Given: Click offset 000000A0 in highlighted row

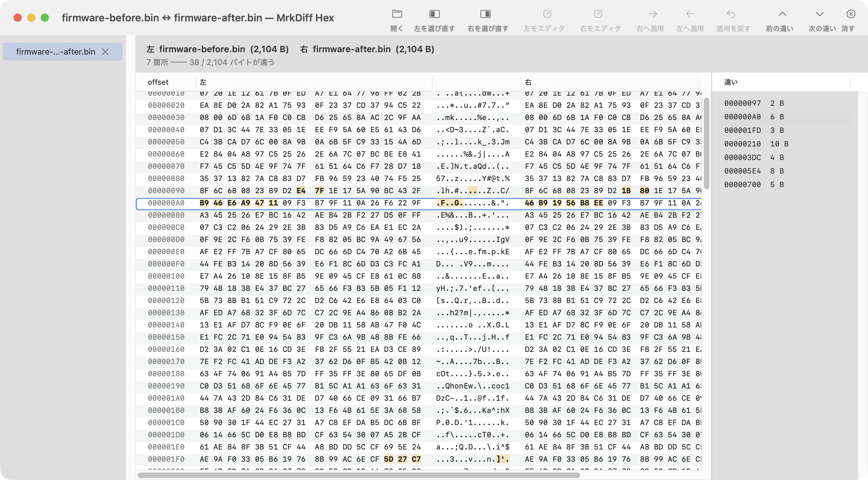Looking at the screenshot, I should [x=166, y=203].
